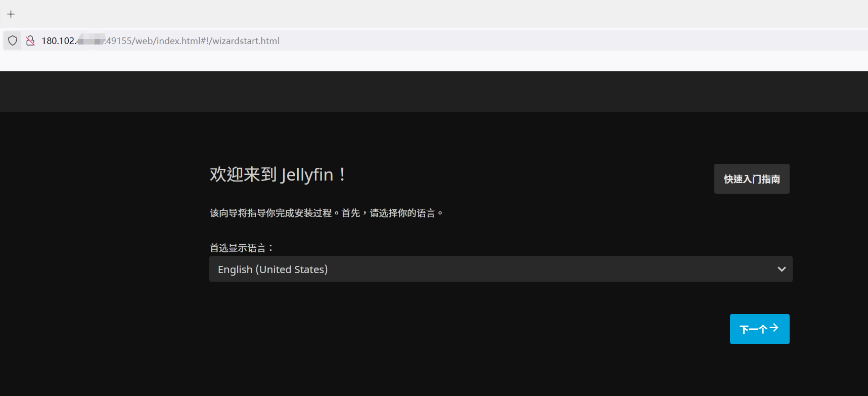Click the setup wizard description sentence

click(x=327, y=213)
